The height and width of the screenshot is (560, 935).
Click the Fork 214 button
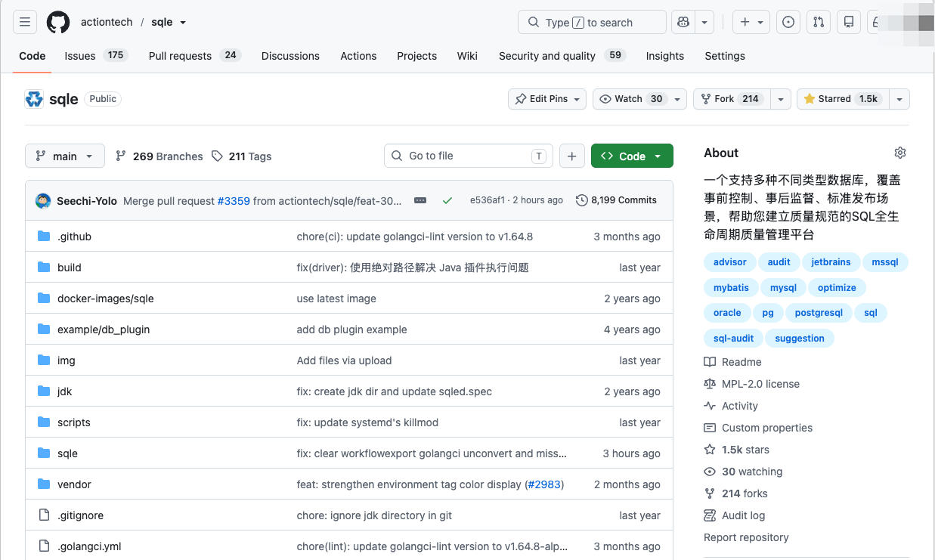tap(732, 99)
